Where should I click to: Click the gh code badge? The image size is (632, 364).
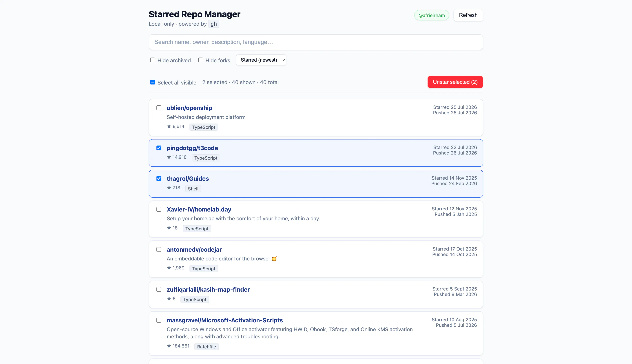coord(213,24)
